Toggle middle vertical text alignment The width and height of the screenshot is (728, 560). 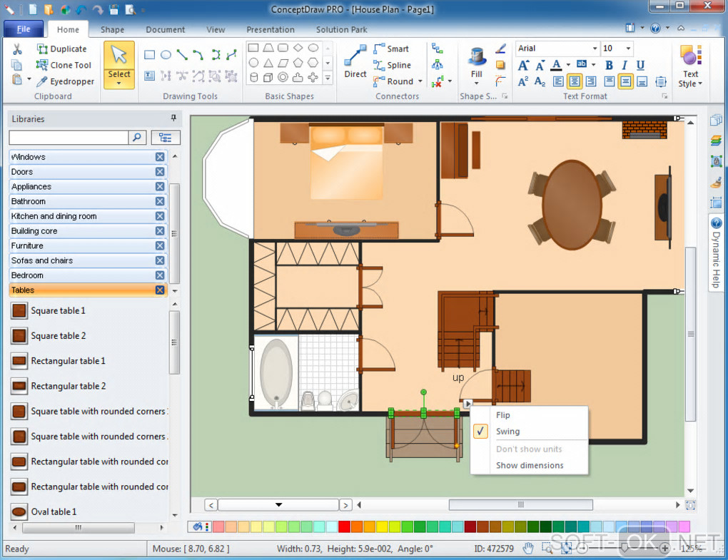tap(625, 81)
